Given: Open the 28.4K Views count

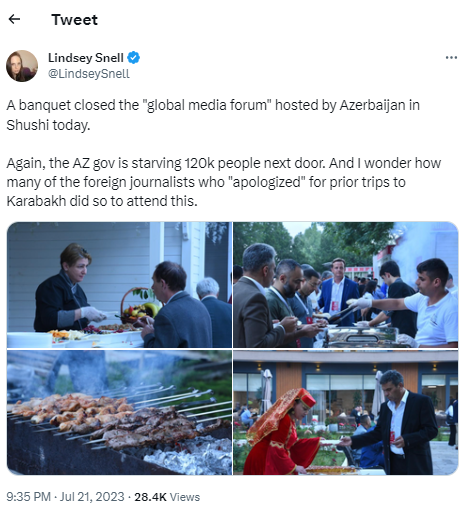Looking at the screenshot, I should pos(167,497).
